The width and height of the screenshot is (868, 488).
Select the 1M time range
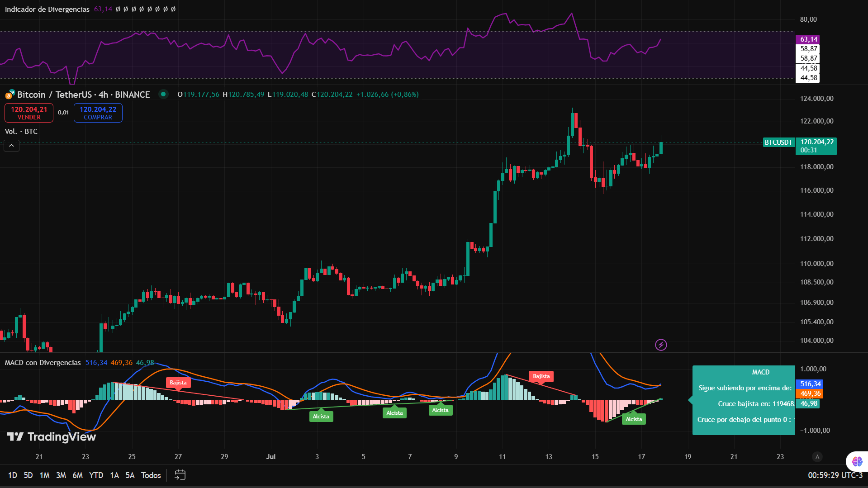point(44,475)
